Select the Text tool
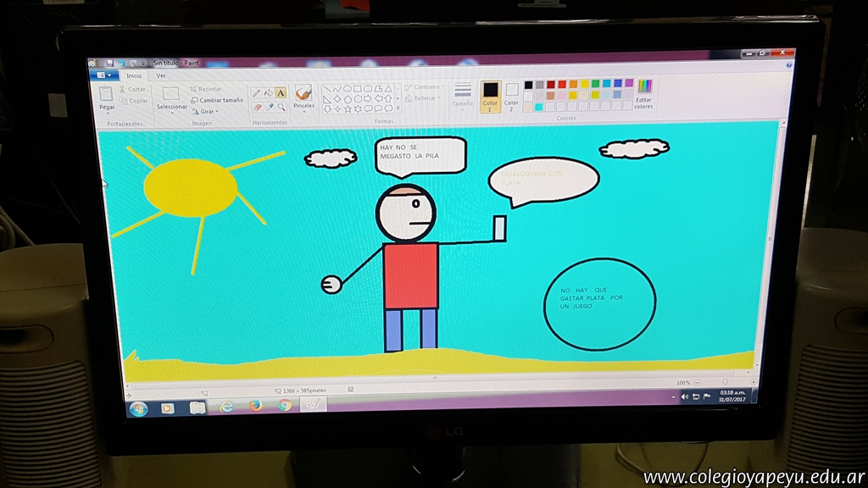 (x=281, y=93)
